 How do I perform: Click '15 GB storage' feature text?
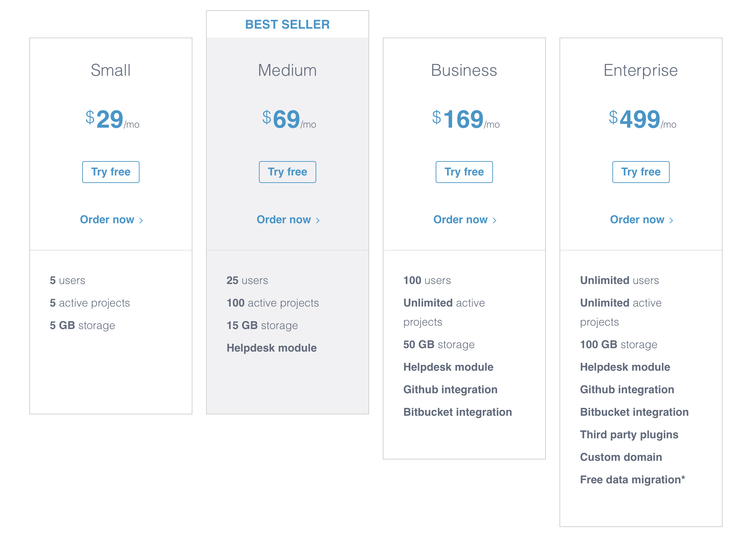pyautogui.click(x=262, y=326)
